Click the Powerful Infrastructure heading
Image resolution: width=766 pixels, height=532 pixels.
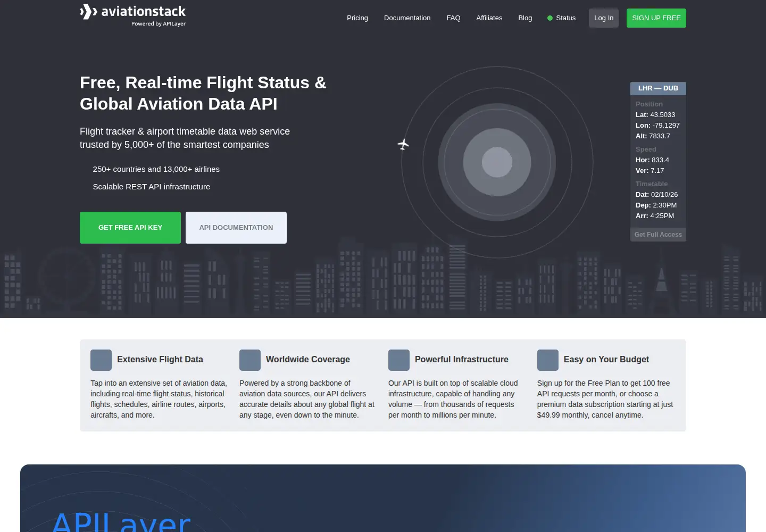pos(462,360)
